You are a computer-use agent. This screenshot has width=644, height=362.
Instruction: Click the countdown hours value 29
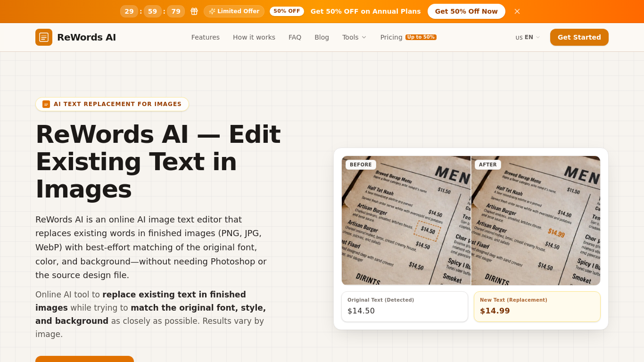(129, 11)
